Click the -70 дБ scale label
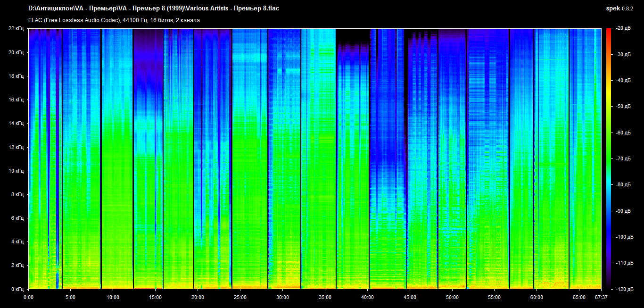Viewport: 644px width, 308px height. click(x=623, y=159)
